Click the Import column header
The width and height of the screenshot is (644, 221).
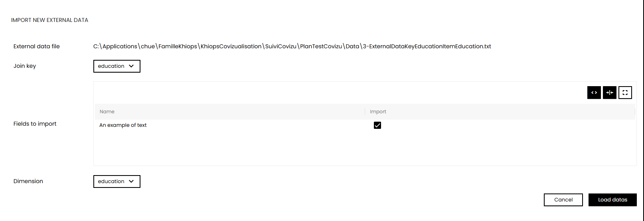(378, 112)
